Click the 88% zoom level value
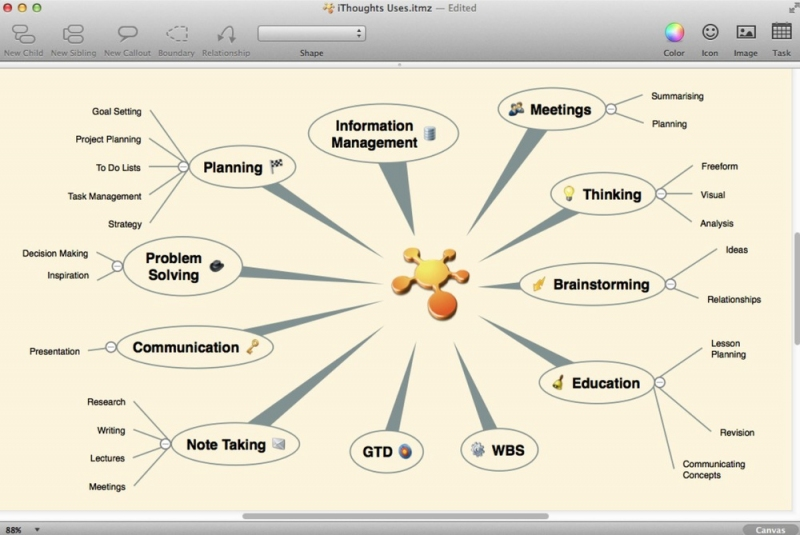This screenshot has width=800, height=535. click(14, 530)
